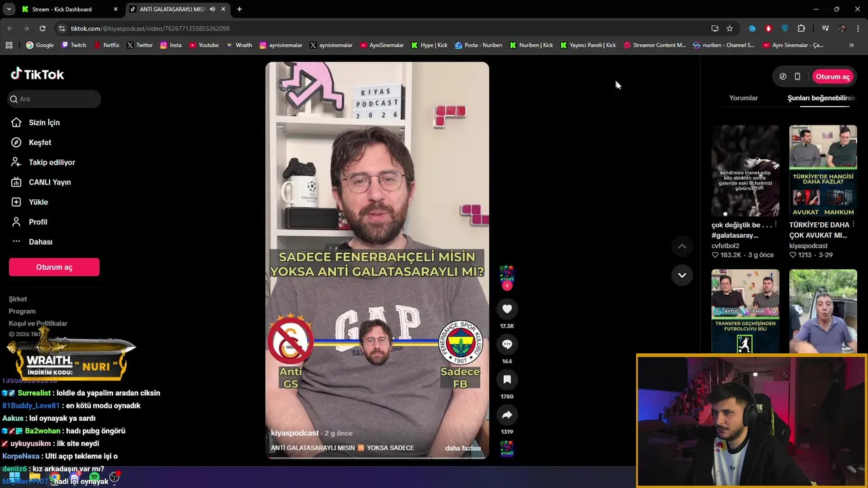Open the Keşfet explore page
Screen dimensions: 868x488
[x=31, y=142]
